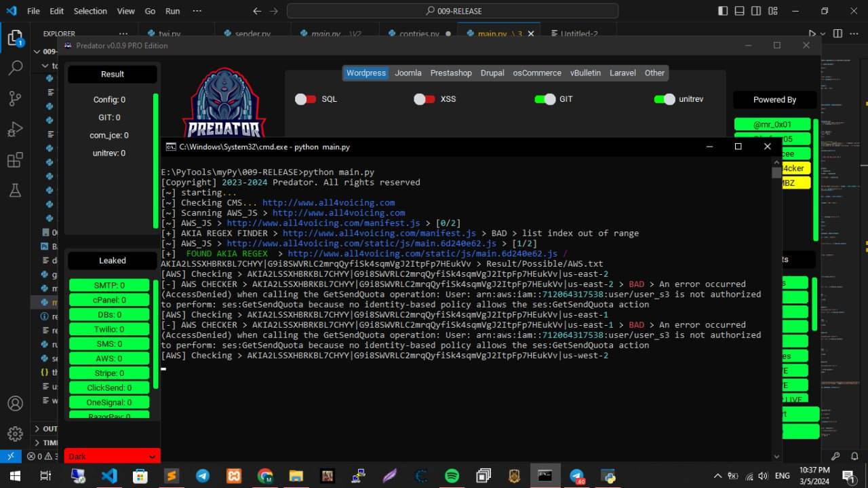Screen dimensions: 868x488
Task: Toggle the XSS switch
Action: [x=425, y=99]
